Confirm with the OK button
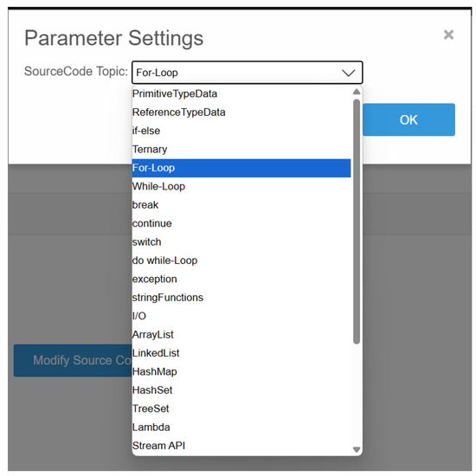 408,119
